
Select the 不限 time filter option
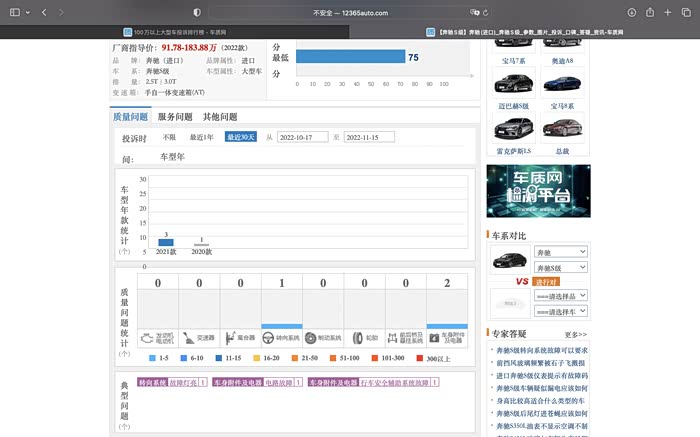(169, 137)
